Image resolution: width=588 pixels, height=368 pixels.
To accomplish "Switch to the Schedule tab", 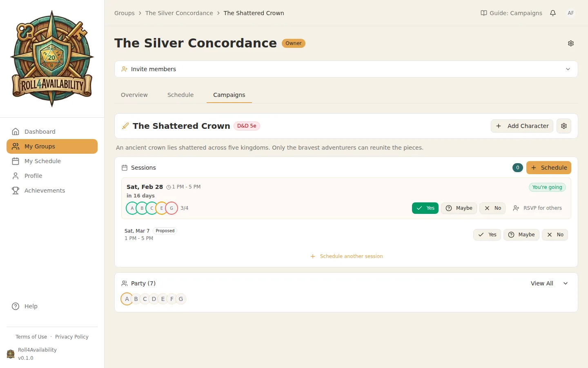I will (180, 95).
